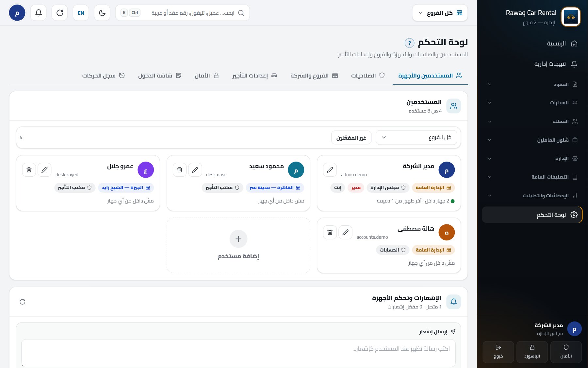Click the help question mark beside لوحة التحكم
Screen dimensions: 588x368
pyautogui.click(x=409, y=43)
